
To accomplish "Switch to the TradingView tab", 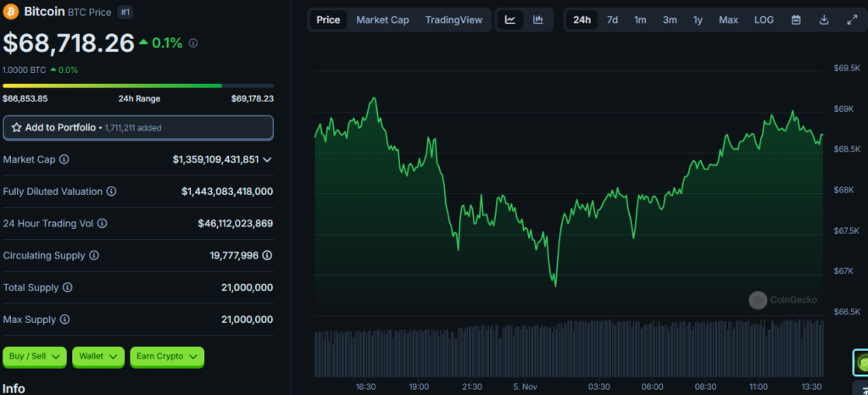I will (454, 19).
